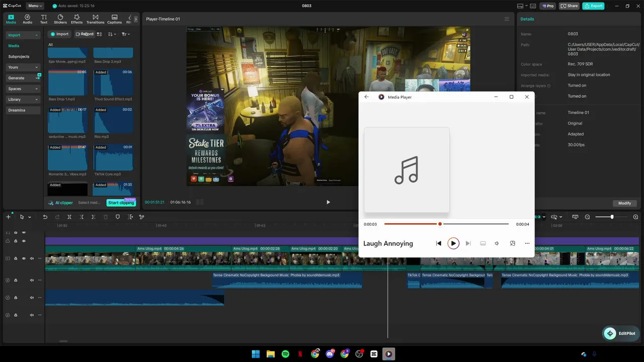
Task: Open the media filter dropdown
Action: tap(126, 34)
